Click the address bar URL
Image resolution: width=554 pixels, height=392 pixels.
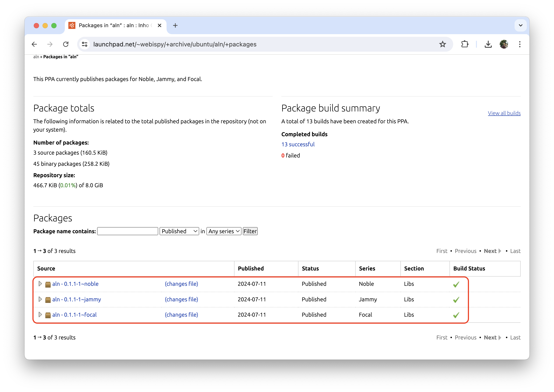175,44
